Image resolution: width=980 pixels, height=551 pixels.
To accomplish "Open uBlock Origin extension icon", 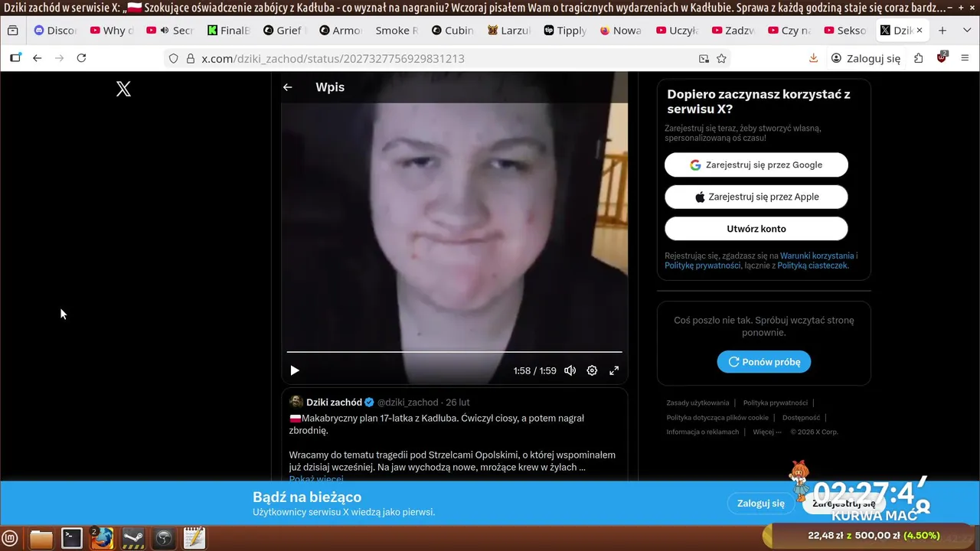I will click(942, 58).
